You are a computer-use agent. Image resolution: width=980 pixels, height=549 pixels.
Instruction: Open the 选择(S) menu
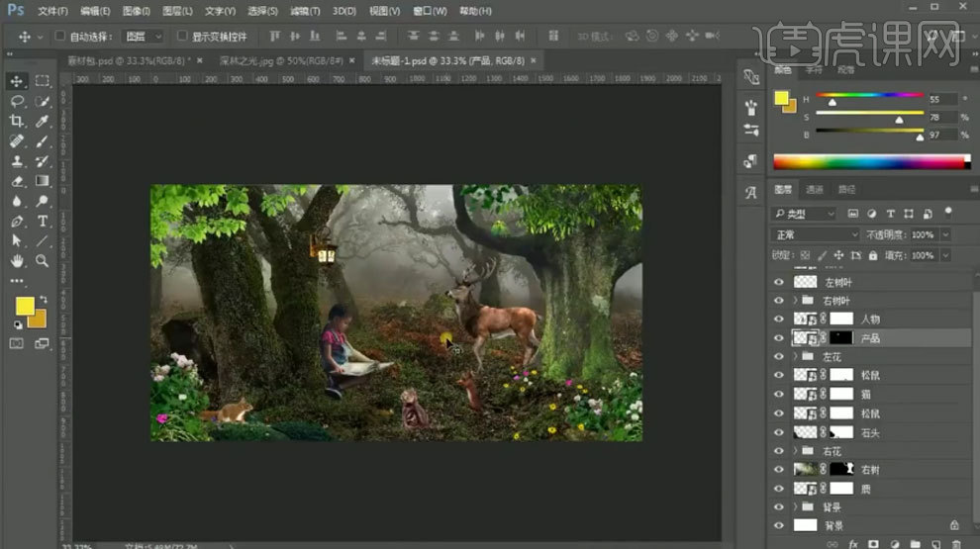pyautogui.click(x=262, y=11)
